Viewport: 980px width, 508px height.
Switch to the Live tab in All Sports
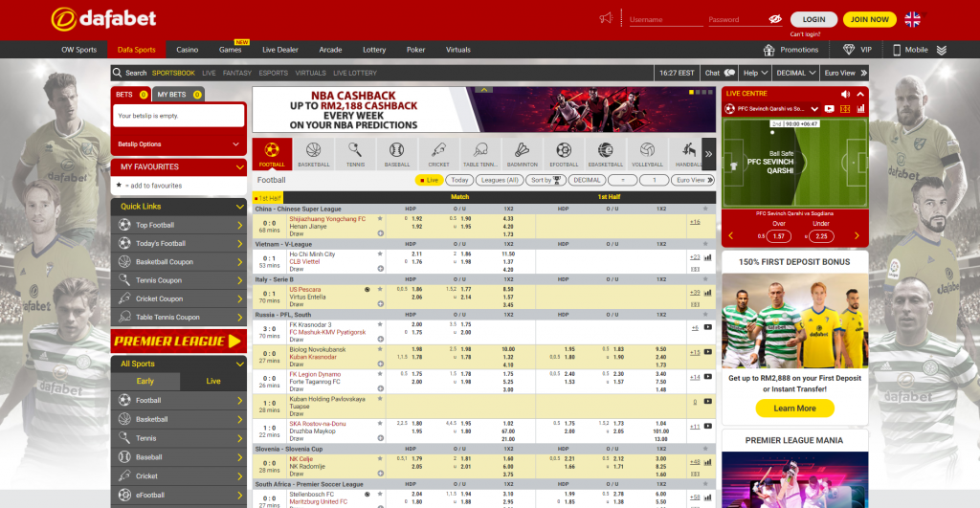[213, 381]
